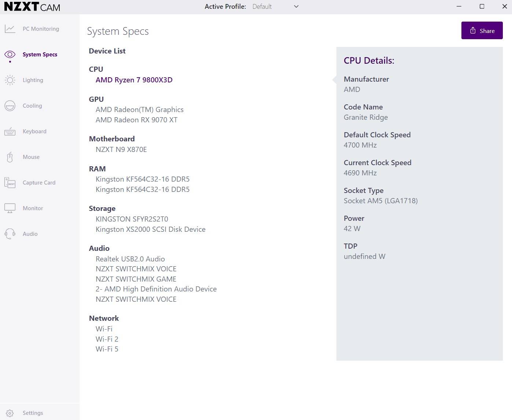Image resolution: width=512 pixels, height=420 pixels.
Task: Click the System Specs eye icon
Action: coord(10,55)
